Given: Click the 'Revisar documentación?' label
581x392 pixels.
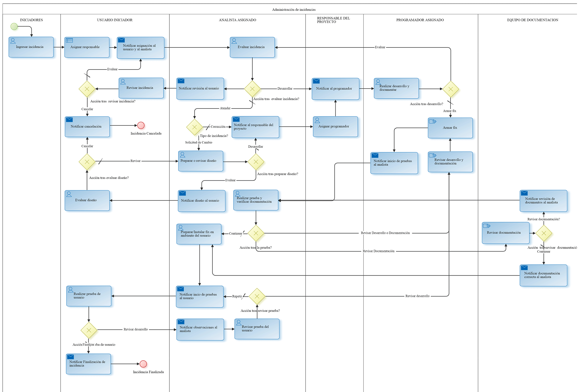Looking at the screenshot, I should pyautogui.click(x=543, y=219).
